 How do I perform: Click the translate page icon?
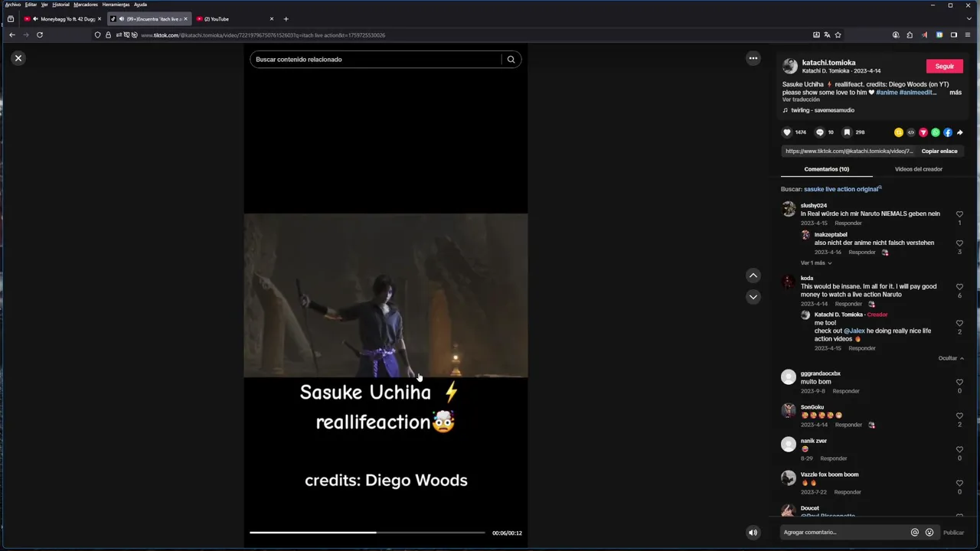coord(827,34)
